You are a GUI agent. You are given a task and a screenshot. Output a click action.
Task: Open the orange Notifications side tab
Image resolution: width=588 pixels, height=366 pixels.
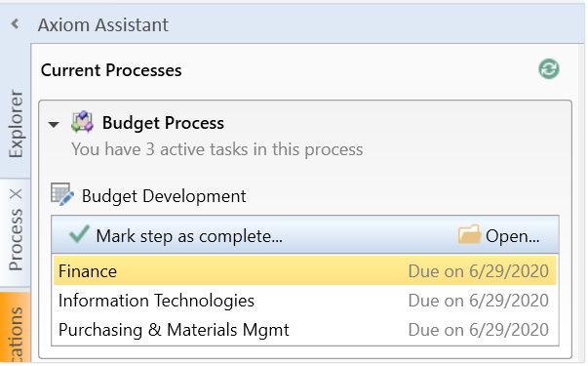(x=15, y=327)
